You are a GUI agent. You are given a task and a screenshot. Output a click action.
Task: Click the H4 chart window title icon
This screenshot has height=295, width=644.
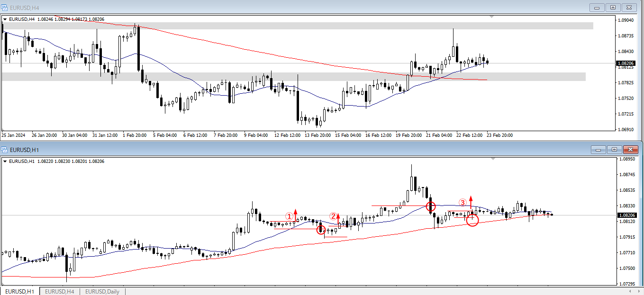coord(5,8)
